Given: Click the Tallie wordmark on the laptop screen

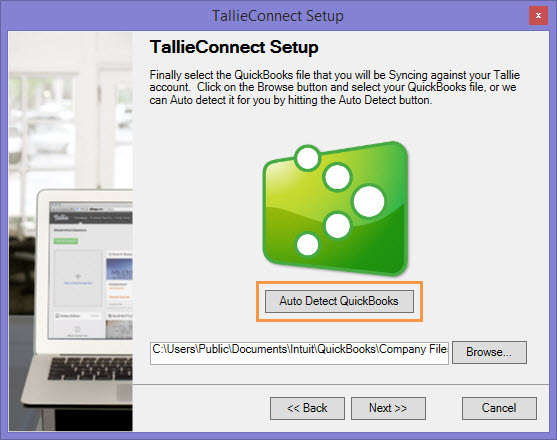Looking at the screenshot, I should pos(61,217).
